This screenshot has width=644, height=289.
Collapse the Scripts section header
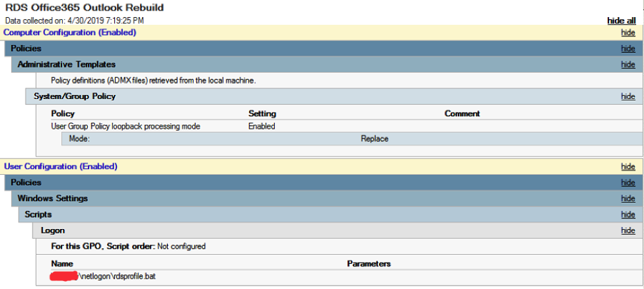[38, 214]
